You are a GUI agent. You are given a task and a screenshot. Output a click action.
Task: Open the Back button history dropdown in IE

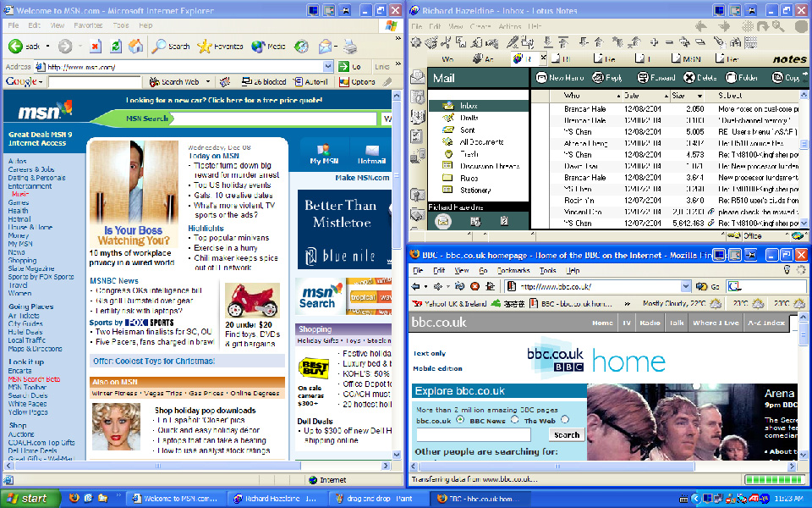point(47,47)
